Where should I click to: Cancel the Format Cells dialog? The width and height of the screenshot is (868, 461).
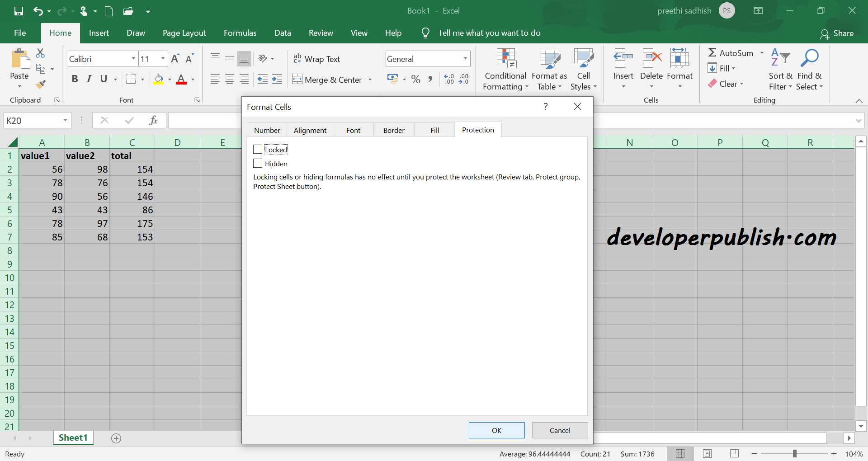[559, 430]
